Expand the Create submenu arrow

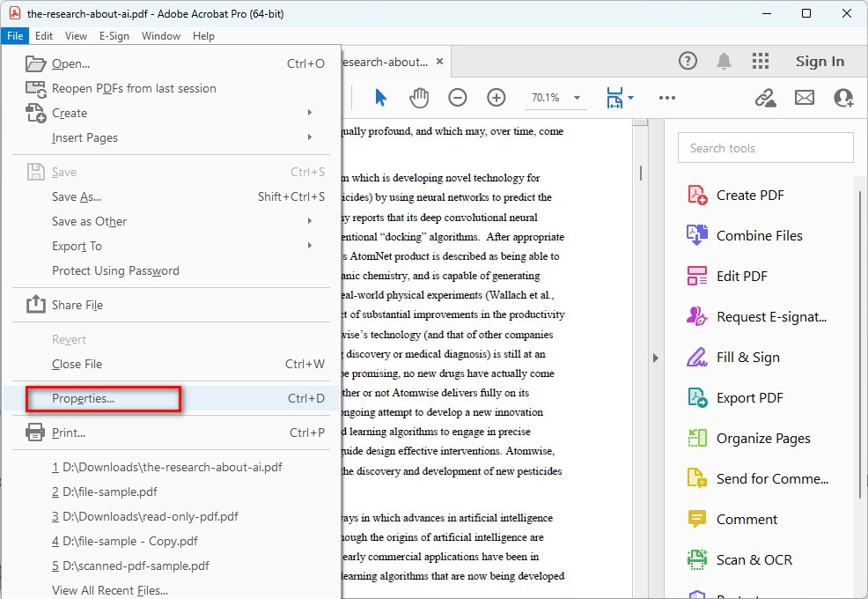click(310, 113)
